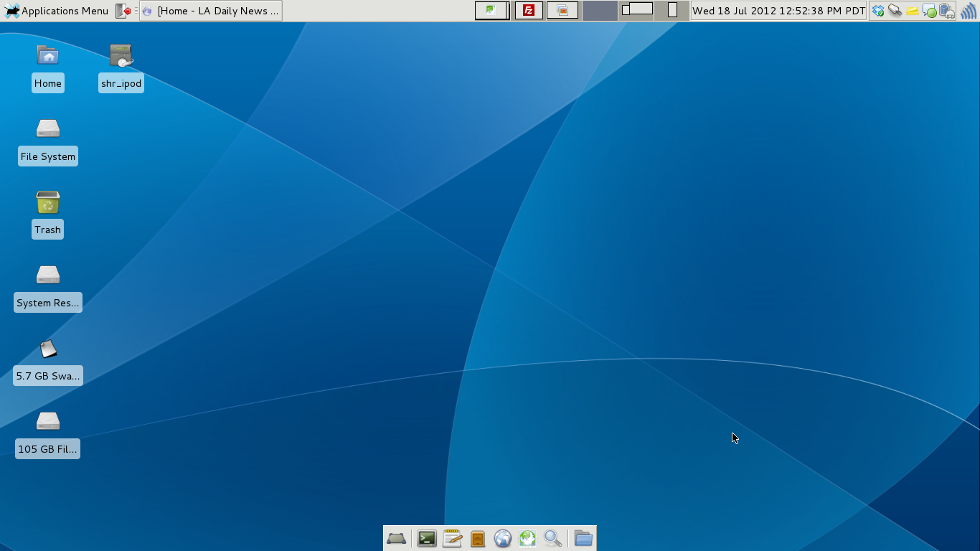
Task: Open the archive drawer icon in the dock
Action: tap(478, 538)
